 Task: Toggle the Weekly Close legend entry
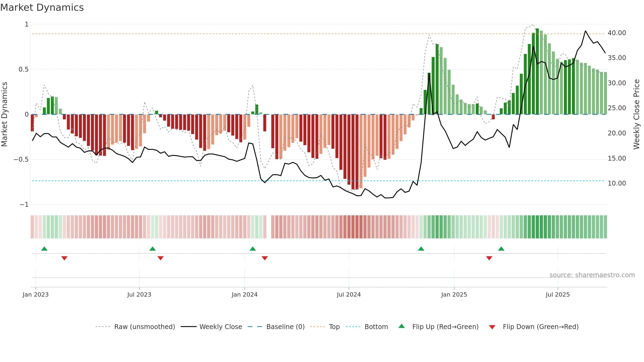[211, 327]
